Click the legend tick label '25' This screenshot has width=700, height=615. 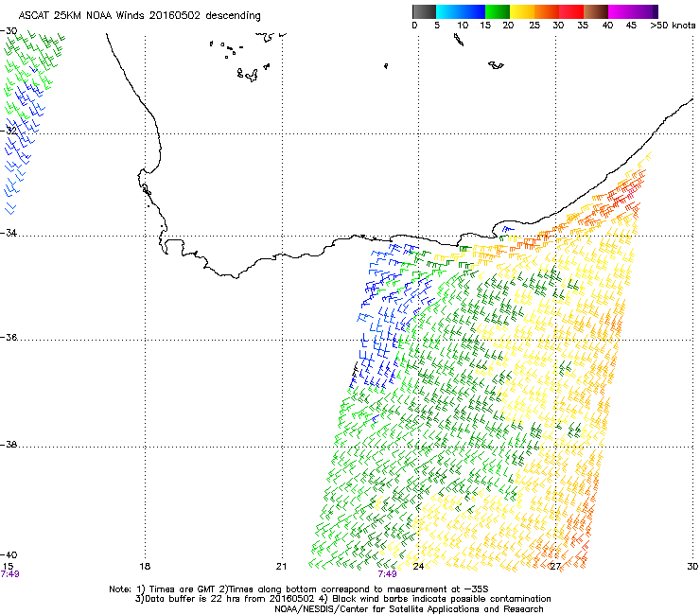coord(534,26)
